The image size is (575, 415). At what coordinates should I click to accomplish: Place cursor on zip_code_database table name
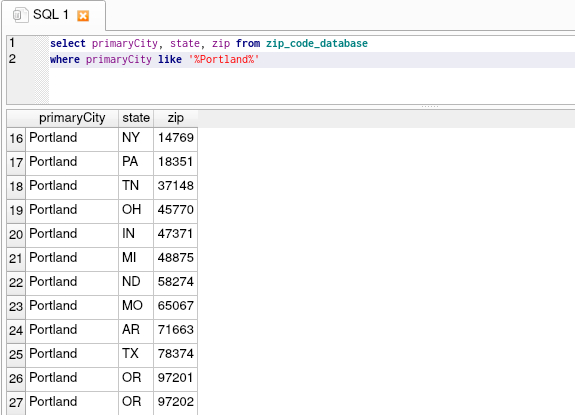(x=317, y=44)
